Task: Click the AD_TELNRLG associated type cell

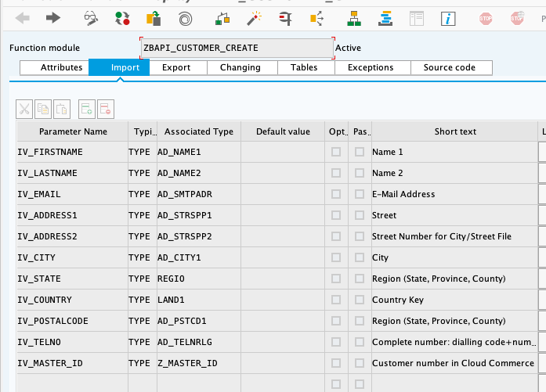Action: 199,342
